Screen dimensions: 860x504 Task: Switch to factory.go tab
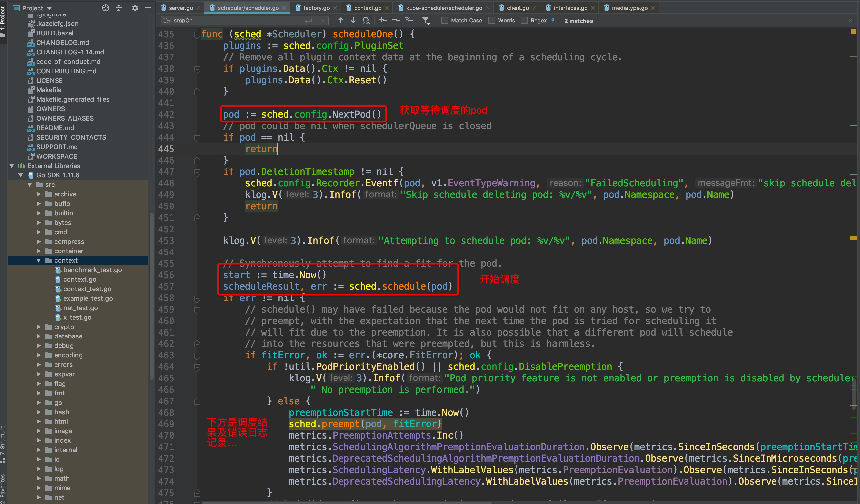point(316,8)
